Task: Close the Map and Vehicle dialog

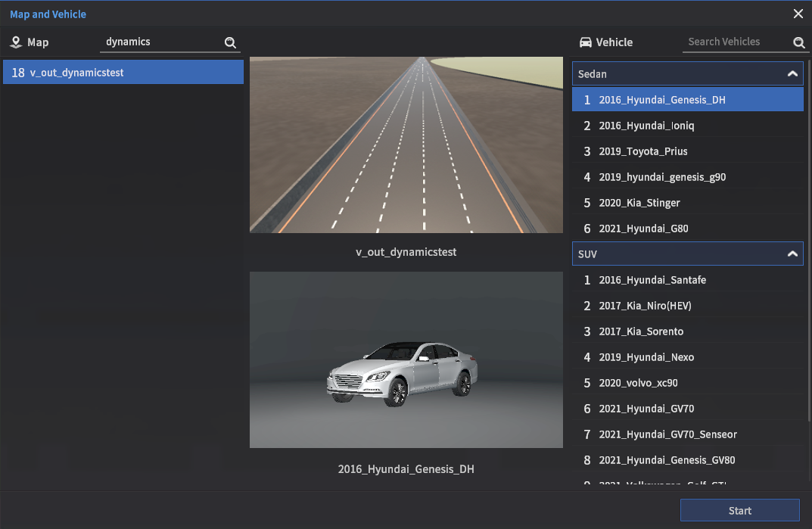Action: click(798, 14)
